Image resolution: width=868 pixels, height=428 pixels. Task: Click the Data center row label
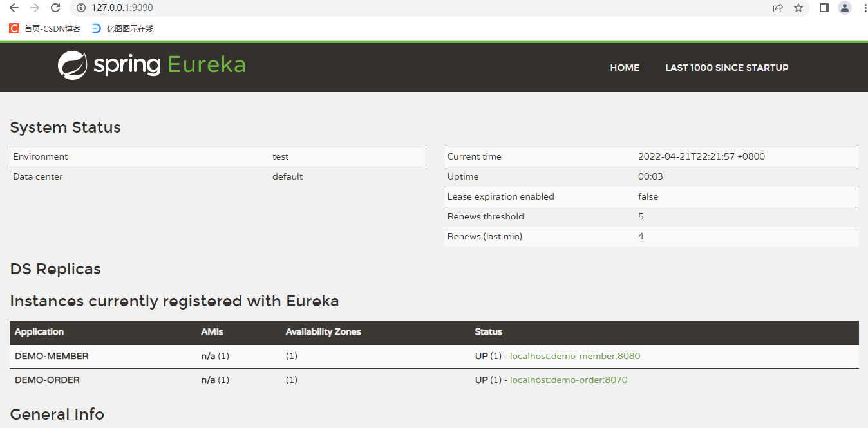[38, 176]
